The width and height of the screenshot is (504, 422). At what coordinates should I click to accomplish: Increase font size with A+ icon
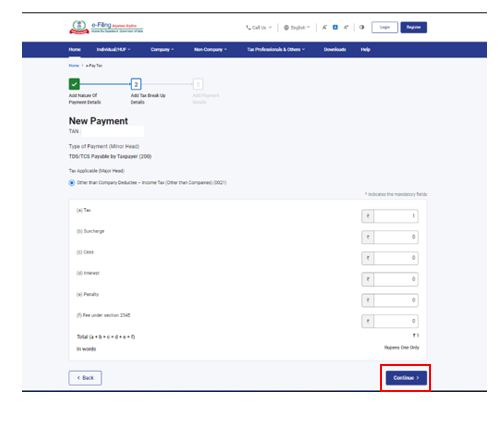pyautogui.click(x=346, y=27)
